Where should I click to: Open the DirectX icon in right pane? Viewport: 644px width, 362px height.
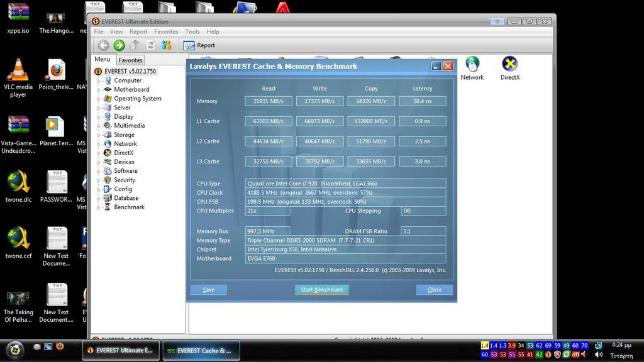pyautogui.click(x=509, y=68)
